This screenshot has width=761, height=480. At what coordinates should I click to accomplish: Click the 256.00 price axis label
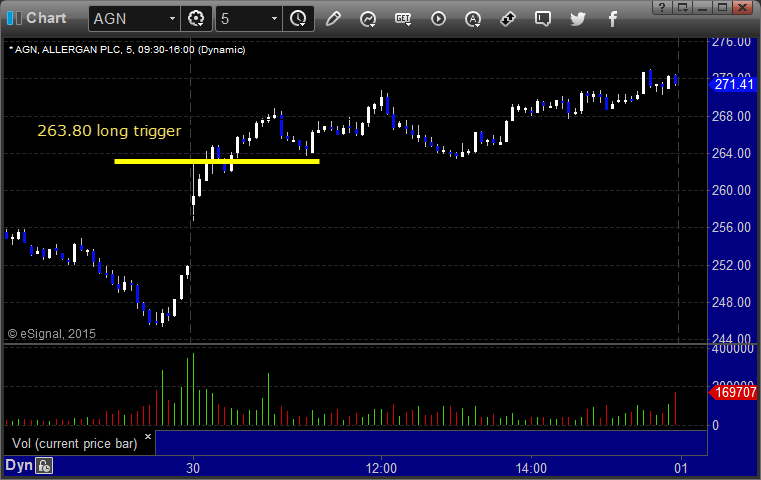(731, 228)
